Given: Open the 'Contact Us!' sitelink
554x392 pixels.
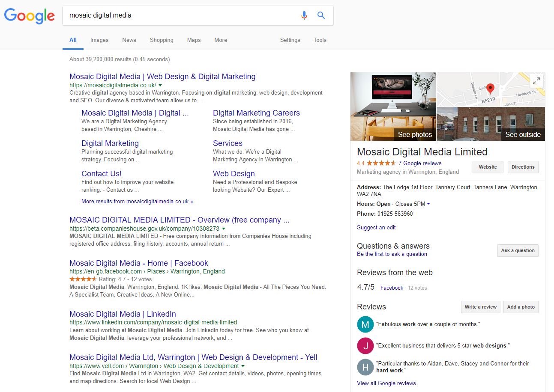Looking at the screenshot, I should [102, 174].
